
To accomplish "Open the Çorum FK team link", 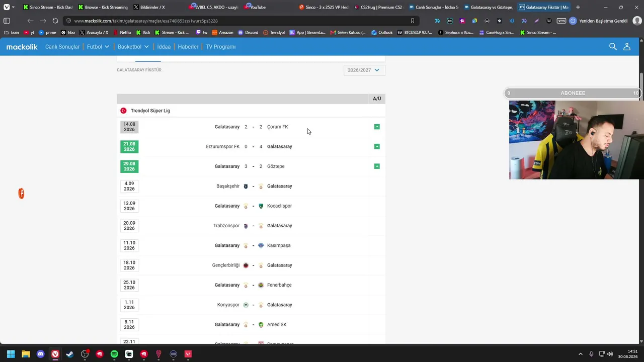I will [x=278, y=127].
